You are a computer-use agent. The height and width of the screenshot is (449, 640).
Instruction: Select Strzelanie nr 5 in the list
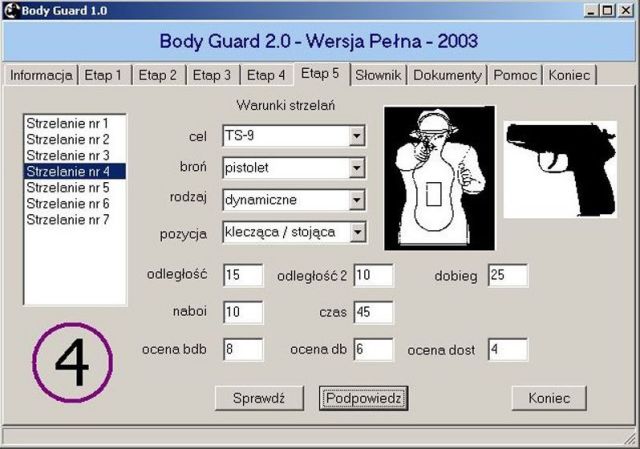75,187
